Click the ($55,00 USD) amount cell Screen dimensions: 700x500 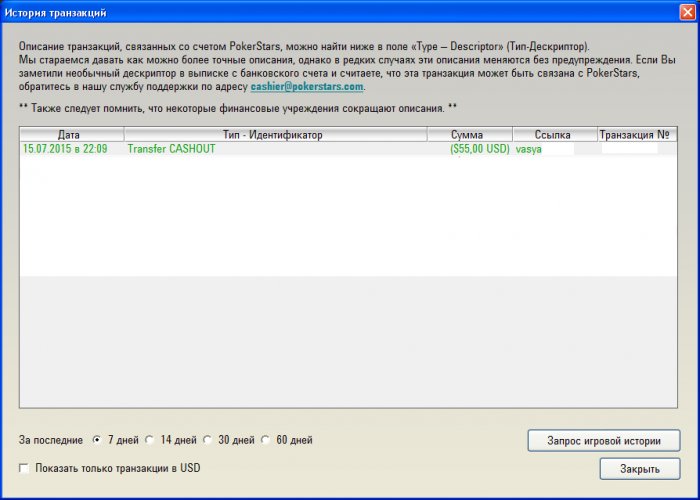[480, 149]
